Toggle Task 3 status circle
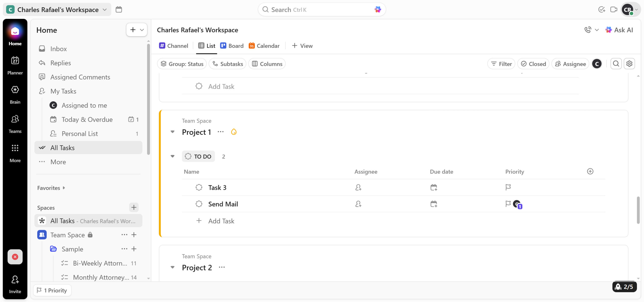This screenshot has height=302, width=644. (199, 187)
